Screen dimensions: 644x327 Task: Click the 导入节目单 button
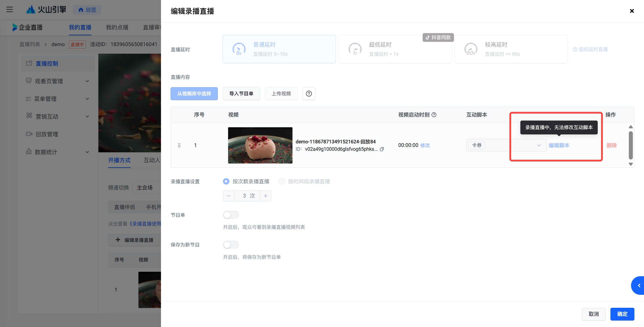pyautogui.click(x=241, y=93)
